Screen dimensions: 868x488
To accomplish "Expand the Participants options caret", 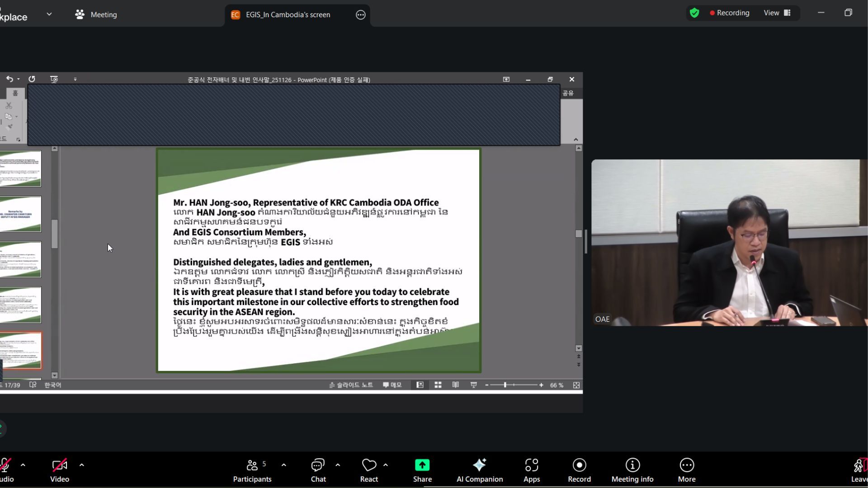I will 284,465.
